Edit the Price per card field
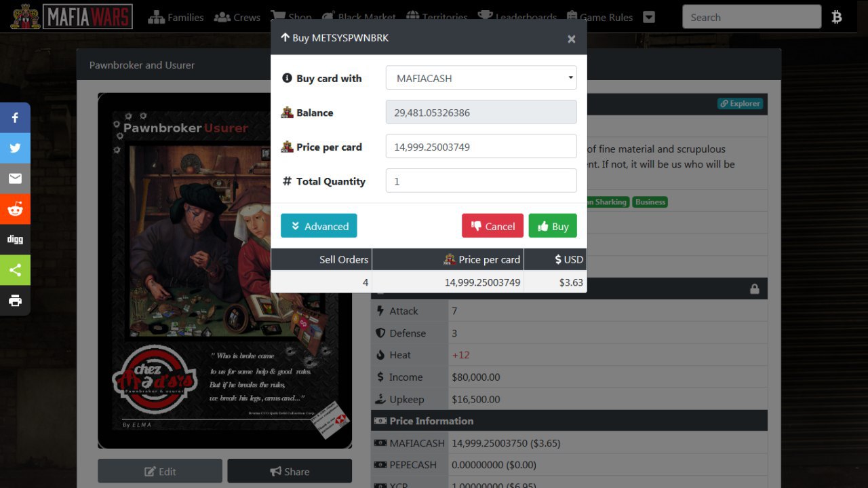868x488 pixels. [481, 147]
